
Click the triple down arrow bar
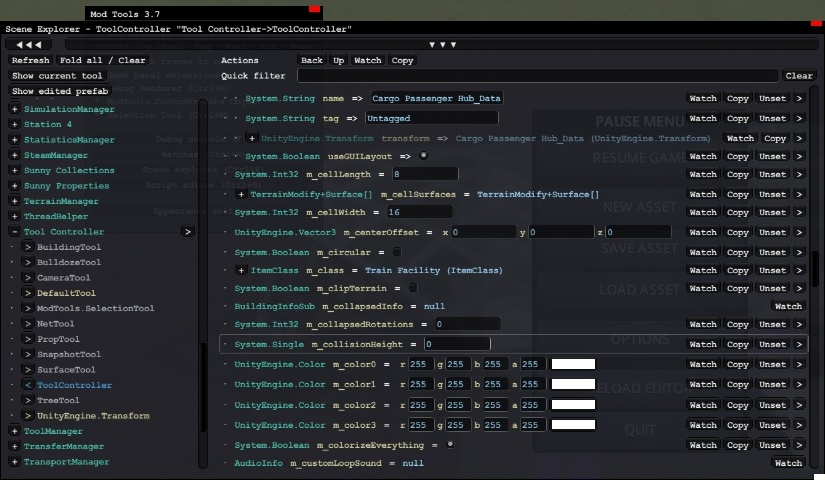pos(442,45)
